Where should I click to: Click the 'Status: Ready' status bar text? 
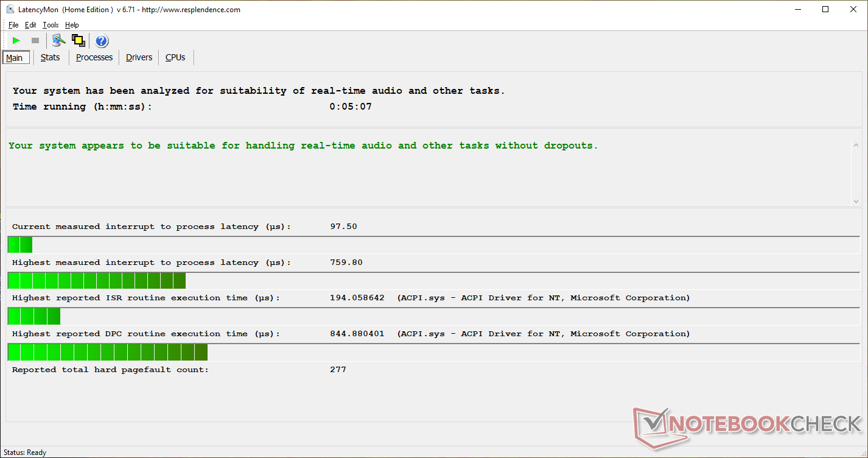[25, 453]
